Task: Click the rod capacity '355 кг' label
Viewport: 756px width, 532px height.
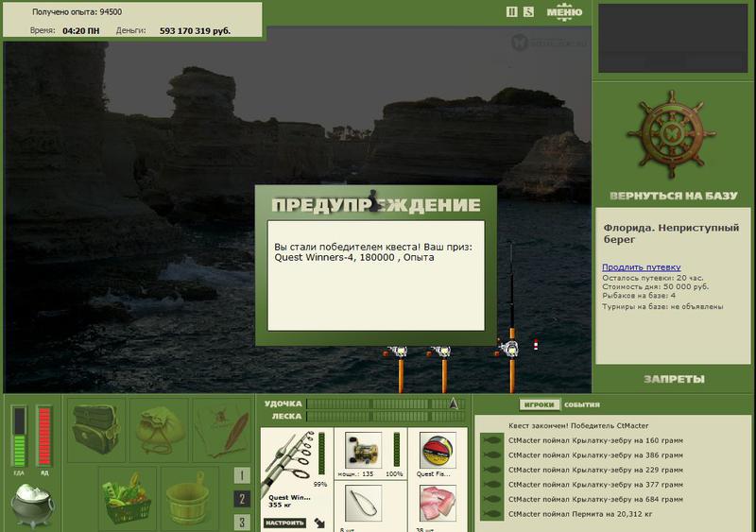Action: click(279, 505)
